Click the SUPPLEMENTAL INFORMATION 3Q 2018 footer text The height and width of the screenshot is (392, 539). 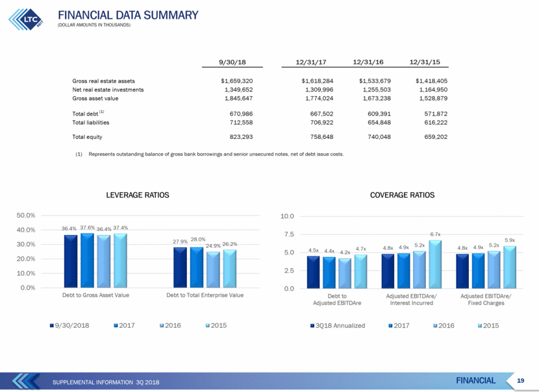click(106, 382)
